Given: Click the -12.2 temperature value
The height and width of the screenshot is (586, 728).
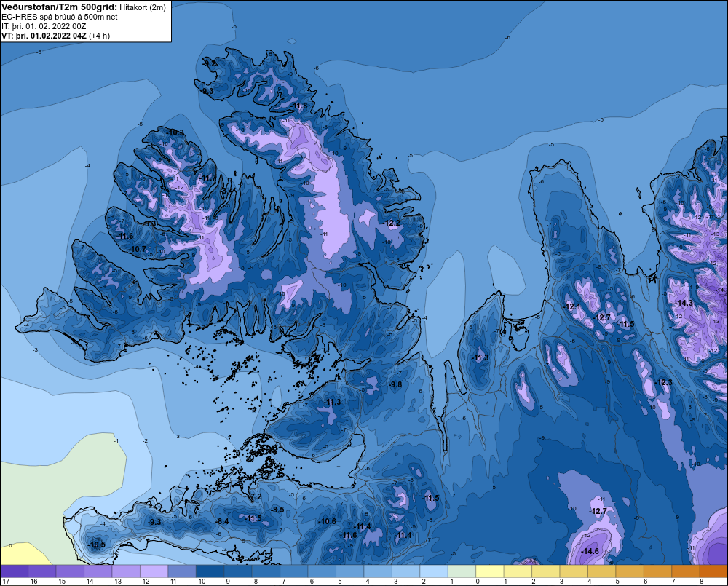Looking at the screenshot, I should tap(392, 223).
